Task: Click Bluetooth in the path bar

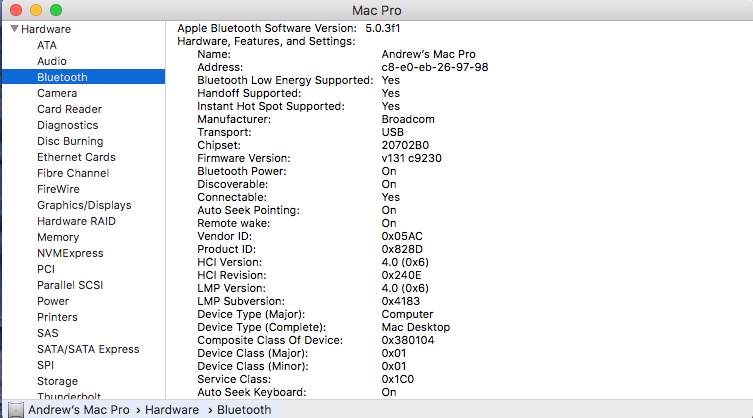Action: (x=244, y=410)
